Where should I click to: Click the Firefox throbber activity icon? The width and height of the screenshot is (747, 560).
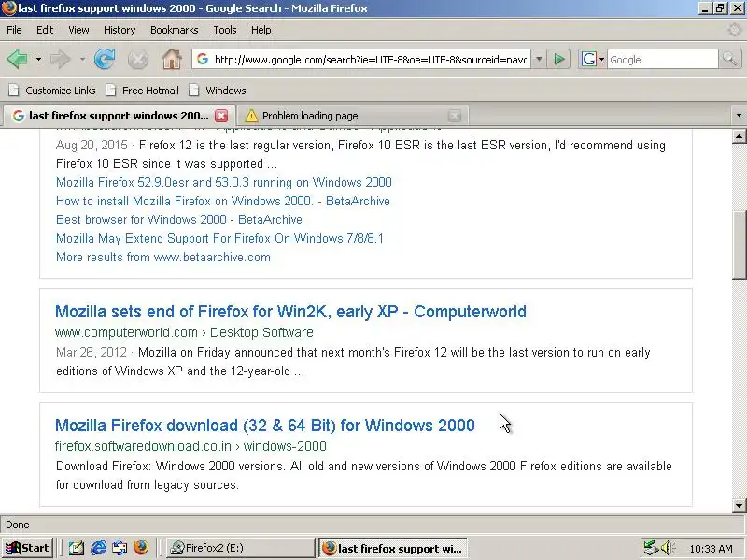(736, 30)
